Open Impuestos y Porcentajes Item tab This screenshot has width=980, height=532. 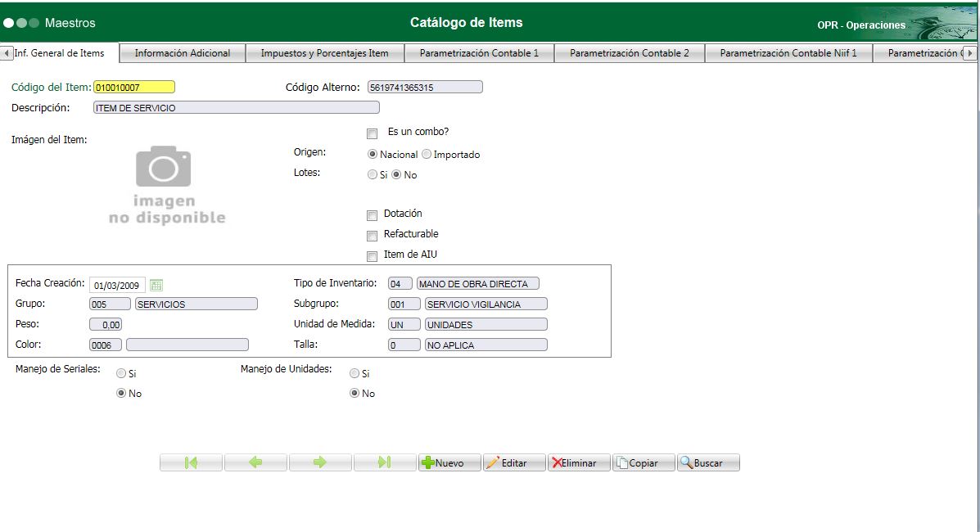click(x=324, y=53)
